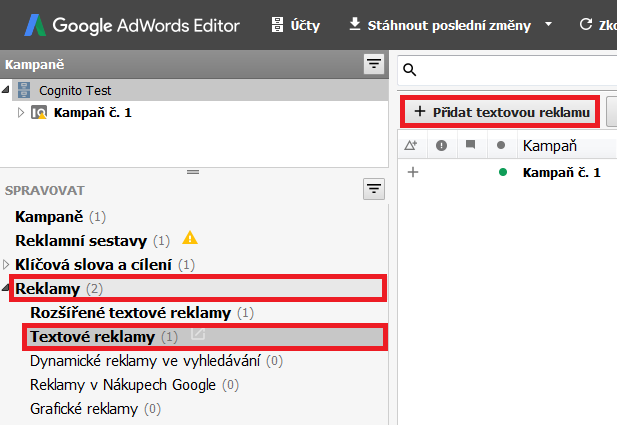Select Klíčová slova a cílení (1)

pos(105,265)
